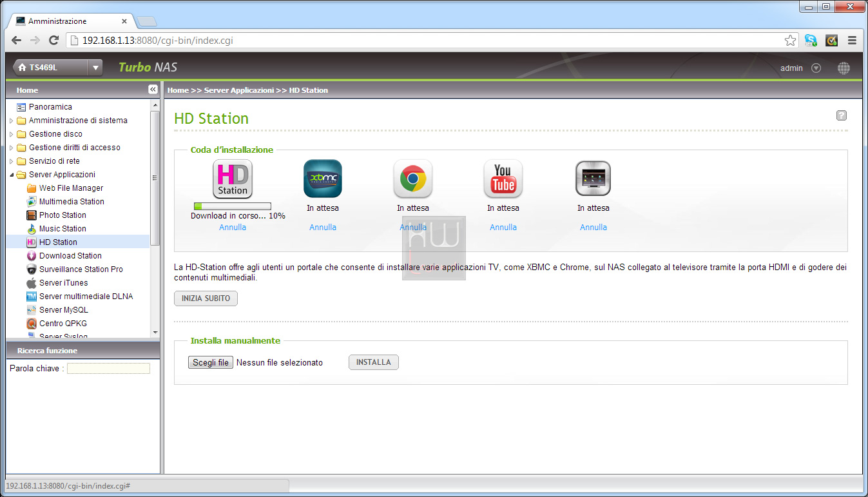Open Surveillance Station Pro in sidebar
Viewport: 868px width, 497px height.
tap(81, 269)
